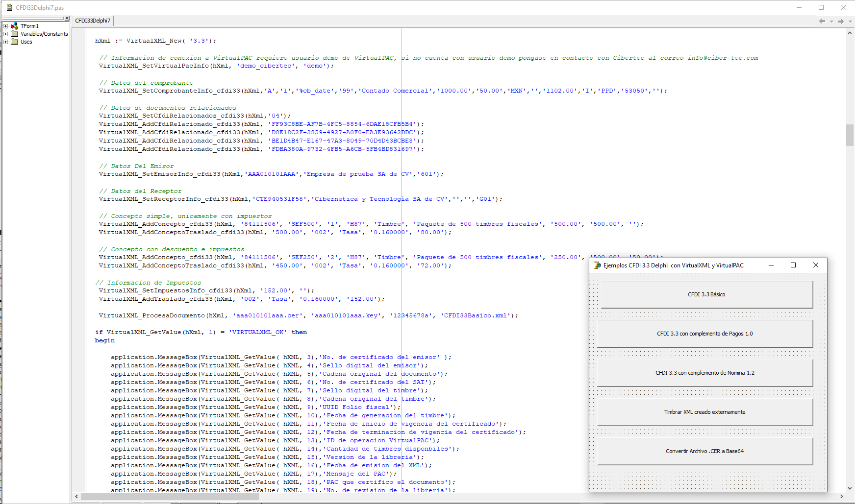Close the code explorer panel
This screenshot has height=504, width=855.
pyautogui.click(x=67, y=18)
